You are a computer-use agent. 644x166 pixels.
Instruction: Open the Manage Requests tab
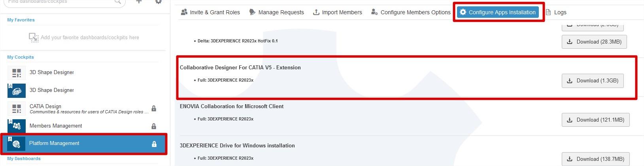point(276,12)
